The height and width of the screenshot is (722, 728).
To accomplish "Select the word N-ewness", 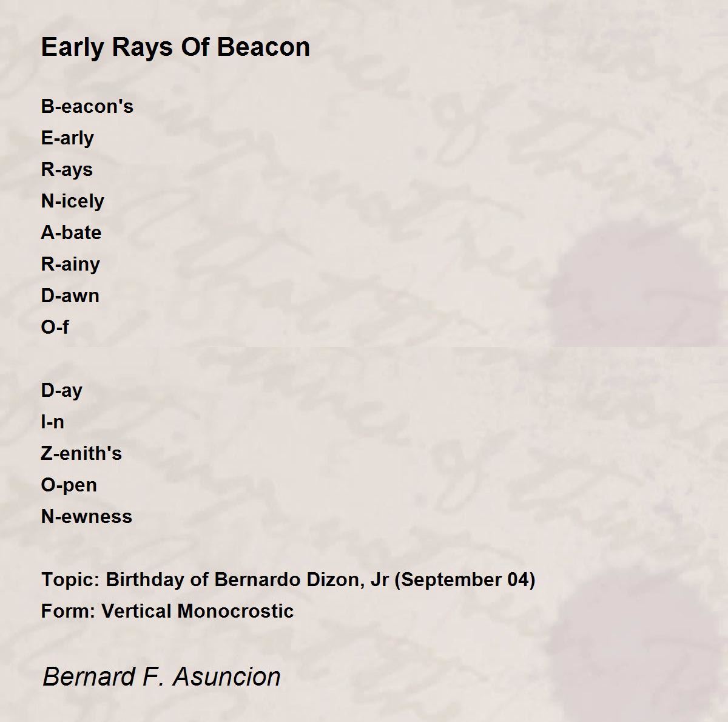I will (x=87, y=516).
